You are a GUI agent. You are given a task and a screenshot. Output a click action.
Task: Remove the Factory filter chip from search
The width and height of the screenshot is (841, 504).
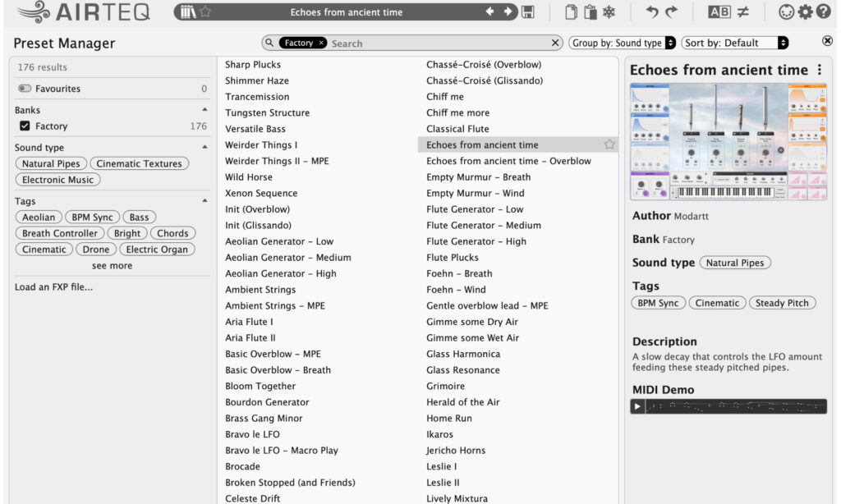pyautogui.click(x=321, y=43)
